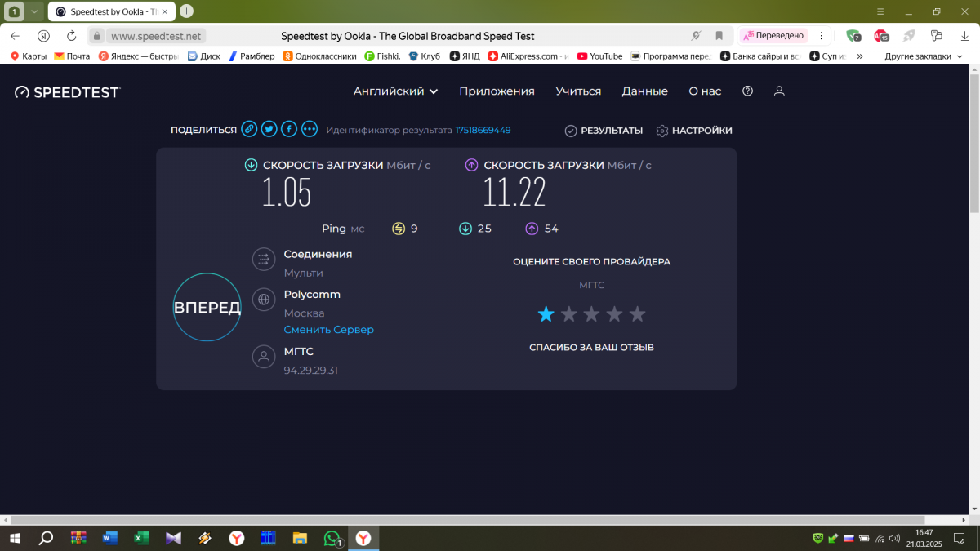Open File Explorer from the taskbar
Screen dimensions: 980x551
click(300, 538)
